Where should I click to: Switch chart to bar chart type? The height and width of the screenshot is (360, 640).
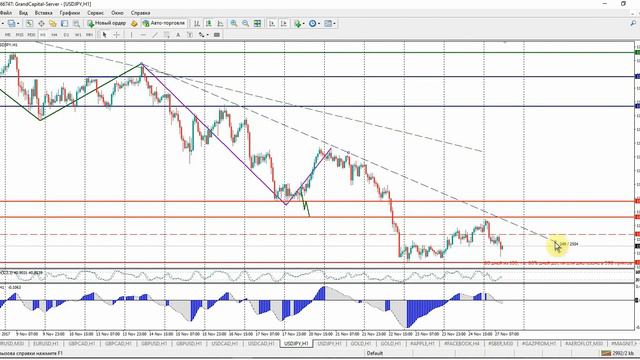coord(196,24)
